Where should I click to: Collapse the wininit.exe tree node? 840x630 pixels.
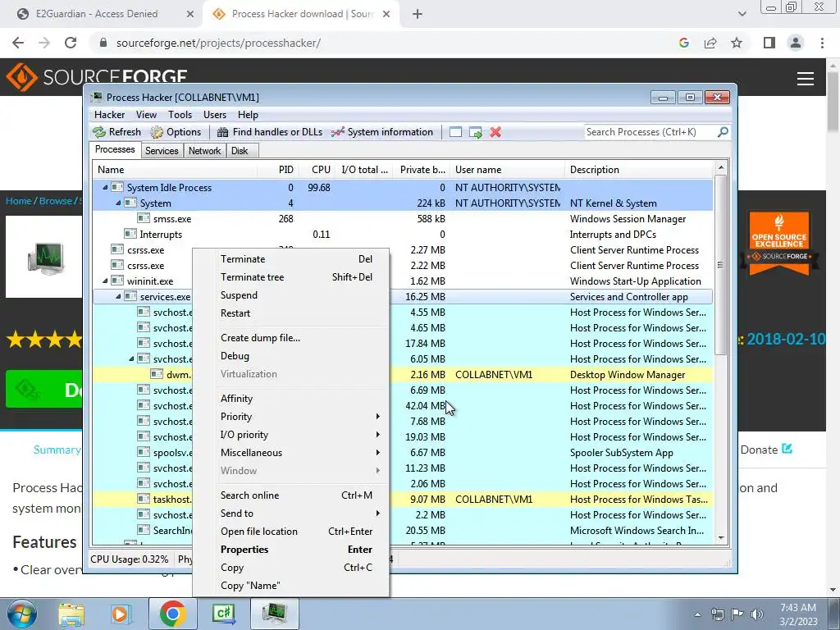point(105,281)
